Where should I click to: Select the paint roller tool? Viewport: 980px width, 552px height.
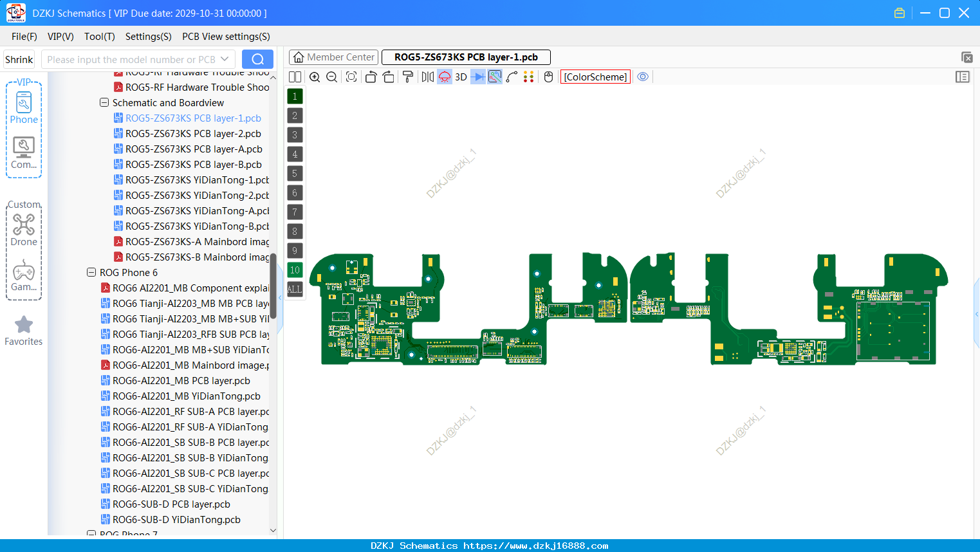click(x=408, y=77)
